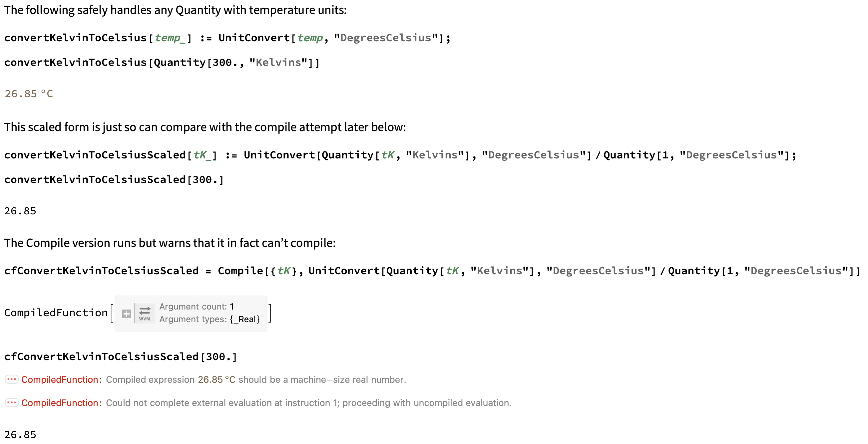The image size is (868, 444).
Task: Click the convertKelvinToCelsiusScaled[300.] input line
Action: (x=114, y=180)
